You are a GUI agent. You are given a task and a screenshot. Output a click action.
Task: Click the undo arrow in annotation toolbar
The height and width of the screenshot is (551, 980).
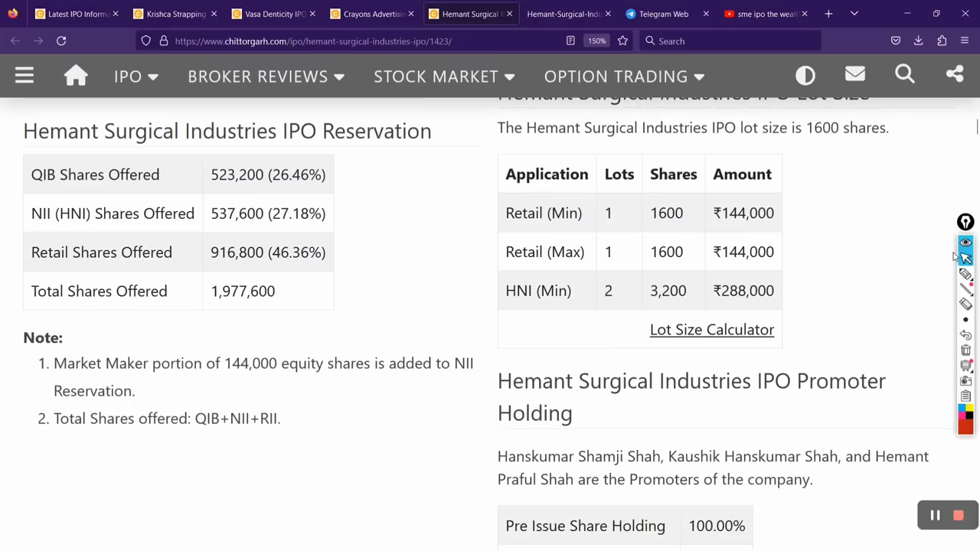click(x=965, y=334)
